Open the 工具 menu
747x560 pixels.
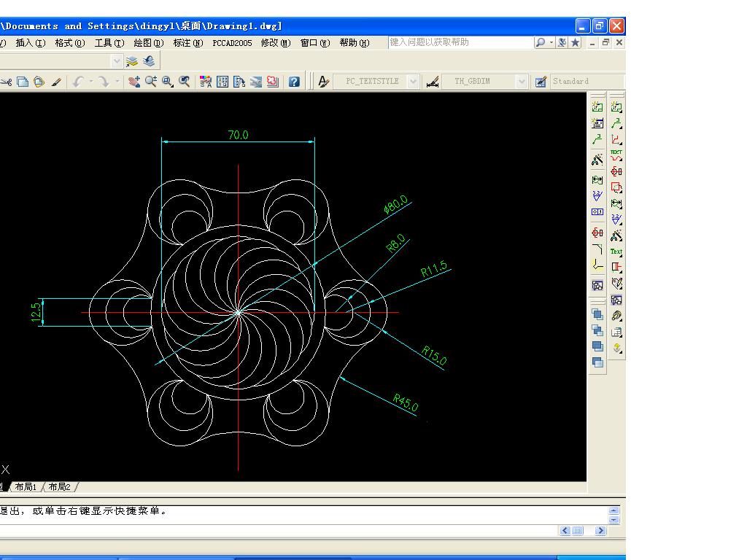(109, 43)
